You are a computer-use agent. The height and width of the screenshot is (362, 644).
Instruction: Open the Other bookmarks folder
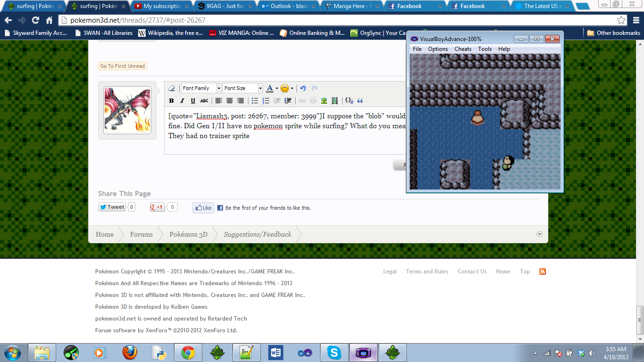(x=613, y=33)
